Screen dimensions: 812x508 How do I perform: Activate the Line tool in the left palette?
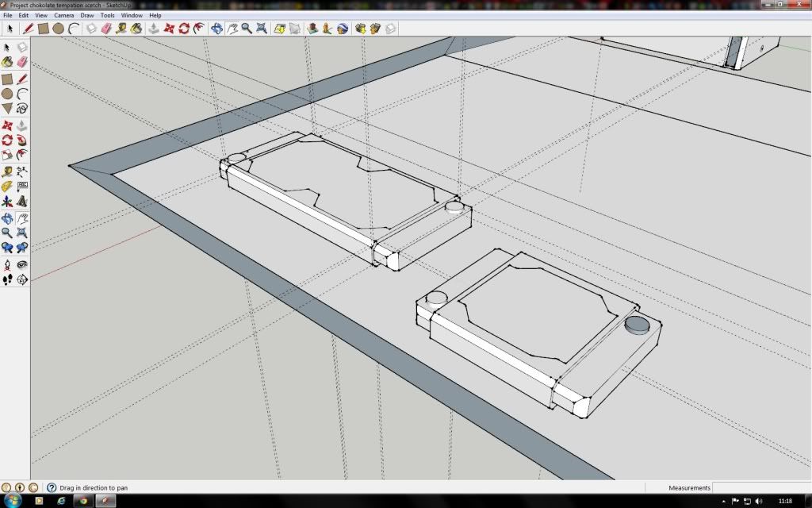22,79
